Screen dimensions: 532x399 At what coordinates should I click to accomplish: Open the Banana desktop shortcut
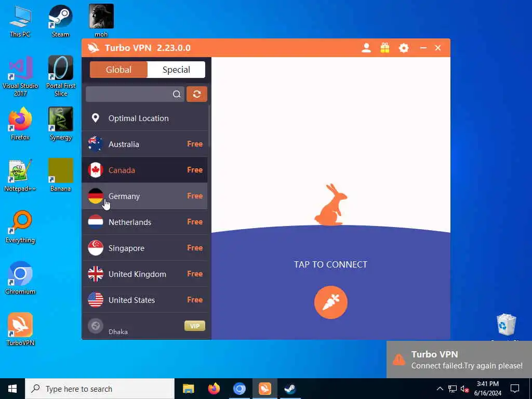[x=61, y=176]
